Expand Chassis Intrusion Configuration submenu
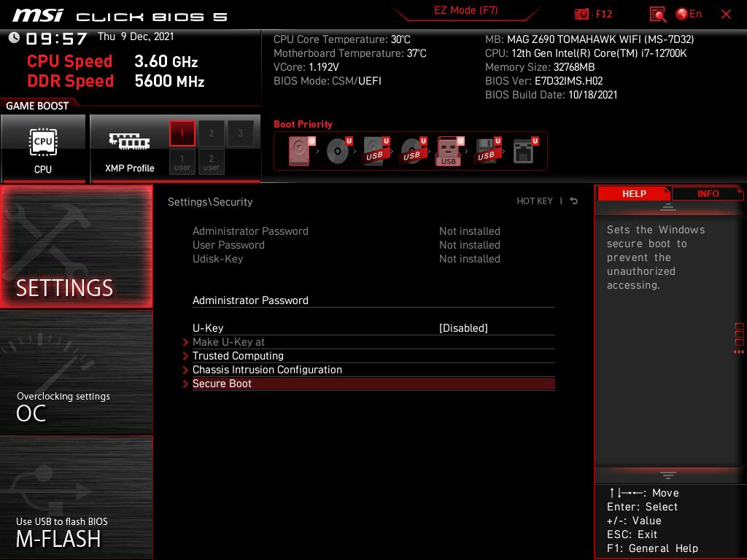Screen dimensions: 747x560 pyautogui.click(x=373, y=370)
